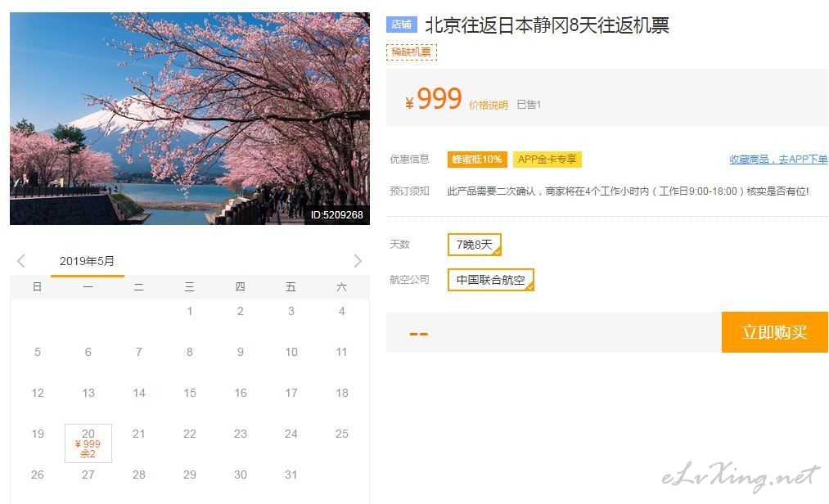Select May 20 with ¥999 price

click(x=88, y=443)
